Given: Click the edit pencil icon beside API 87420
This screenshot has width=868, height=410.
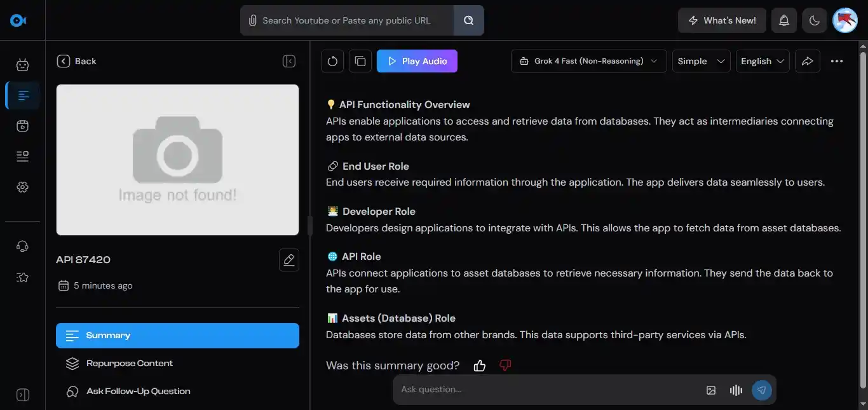Looking at the screenshot, I should tap(289, 260).
